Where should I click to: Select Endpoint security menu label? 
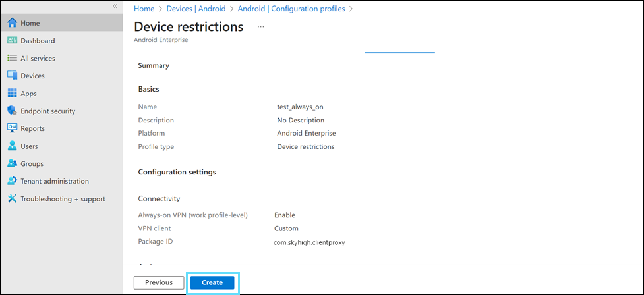tap(48, 111)
